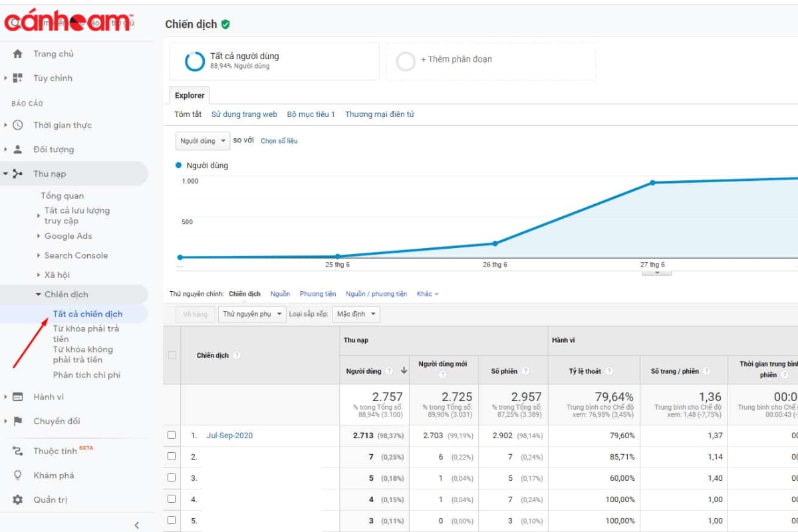Click help icon under Người dùng mới
Screen dimensions: 798x532
tap(443, 375)
